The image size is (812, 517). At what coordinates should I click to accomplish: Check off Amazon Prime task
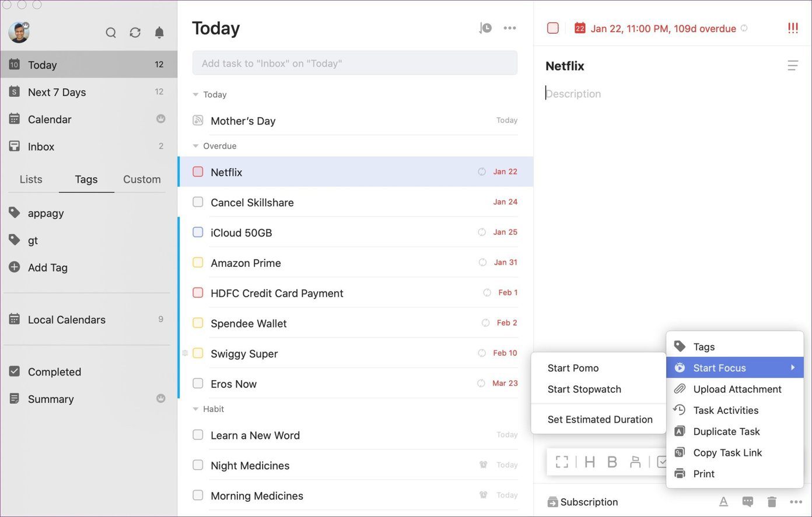point(198,263)
